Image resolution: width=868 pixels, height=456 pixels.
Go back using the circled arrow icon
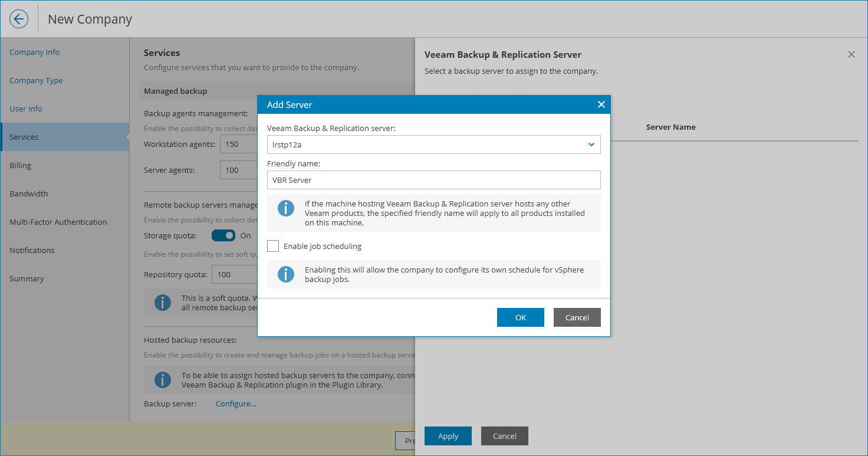(x=19, y=19)
